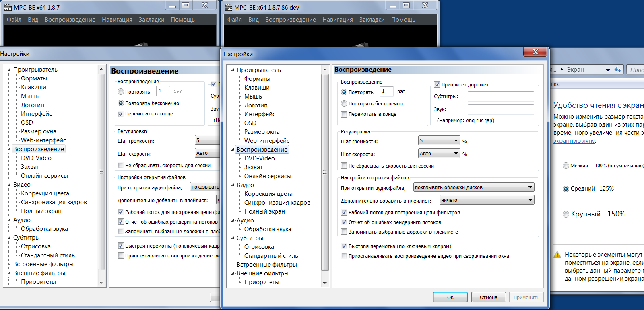Choose 'Мелкий — 100%' display size radio
The image size is (644, 310).
566,166
